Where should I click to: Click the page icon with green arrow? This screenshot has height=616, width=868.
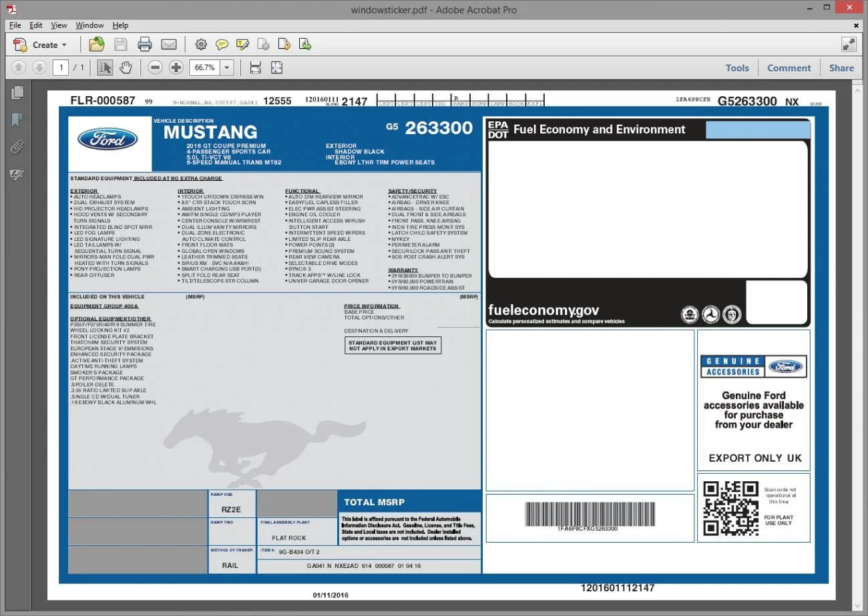point(305,45)
